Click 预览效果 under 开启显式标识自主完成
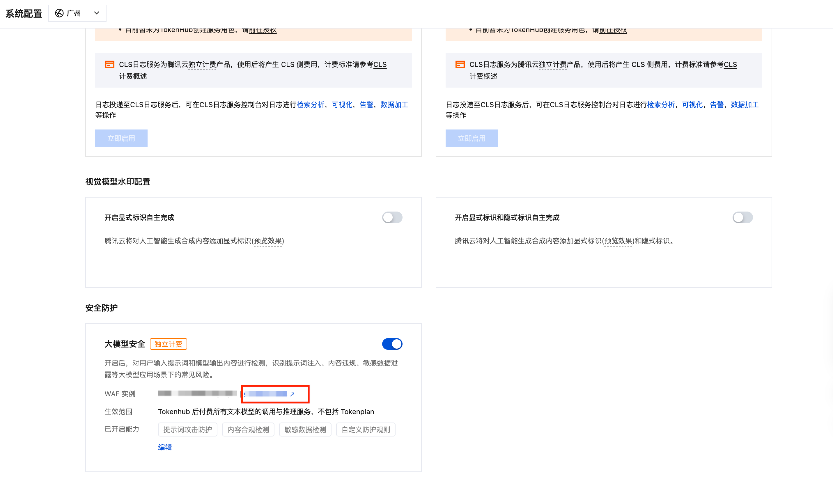Viewport: 833px width, 504px height. (268, 241)
